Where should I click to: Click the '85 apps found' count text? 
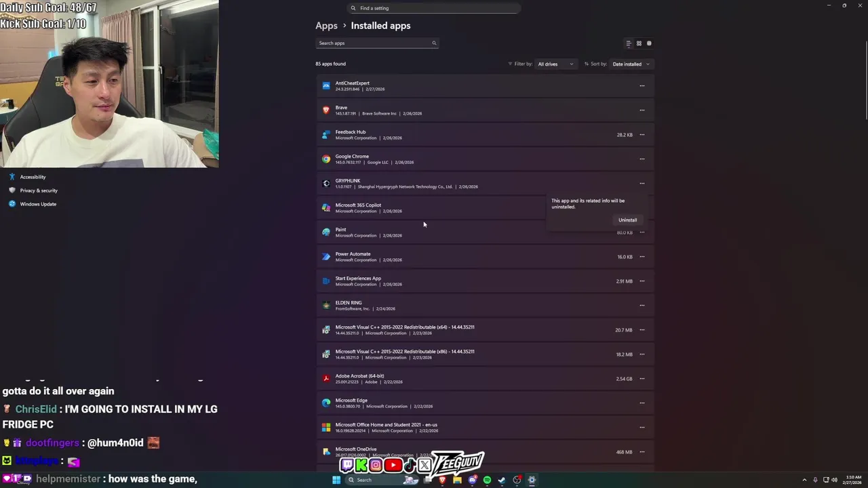pyautogui.click(x=330, y=64)
